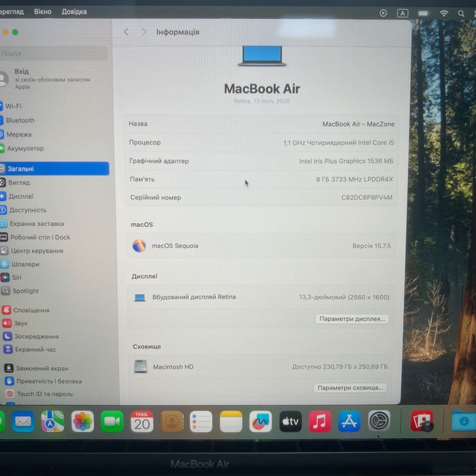Open the Mail app in the Dock
Viewport: 476px width, 476px height.
click(23, 421)
